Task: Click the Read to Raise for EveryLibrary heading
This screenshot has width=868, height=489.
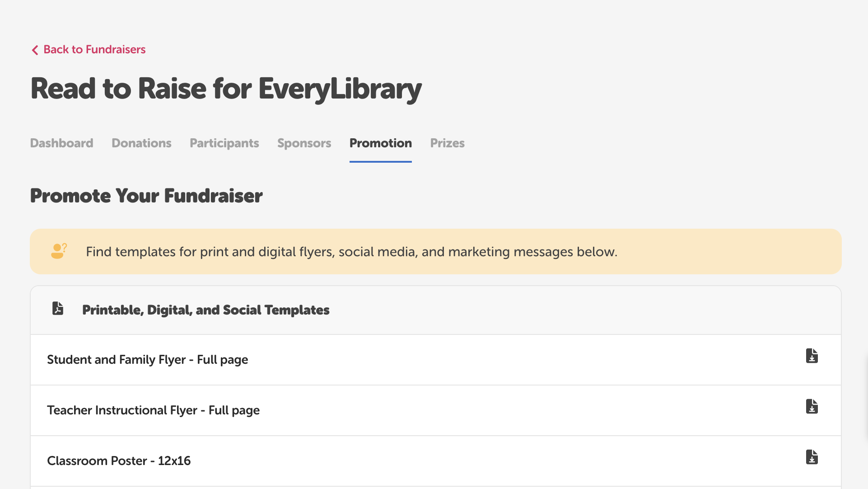Action: [x=225, y=89]
